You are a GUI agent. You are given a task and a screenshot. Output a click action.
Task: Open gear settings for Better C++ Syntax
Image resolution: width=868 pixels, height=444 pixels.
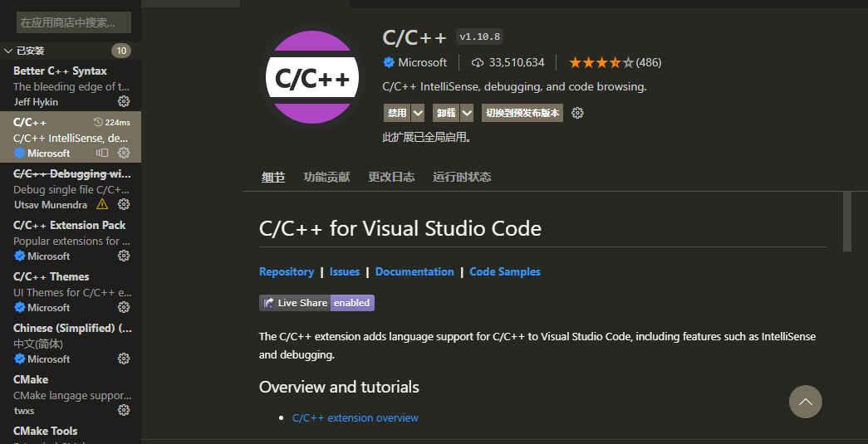coord(124,102)
